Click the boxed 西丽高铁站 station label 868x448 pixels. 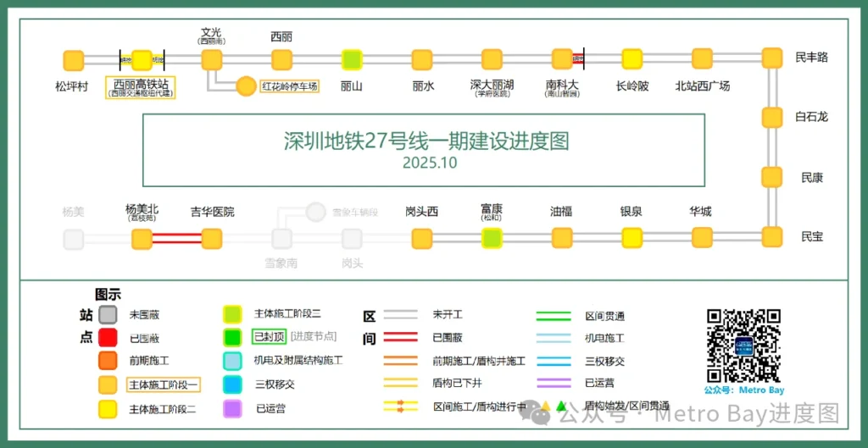(x=141, y=87)
